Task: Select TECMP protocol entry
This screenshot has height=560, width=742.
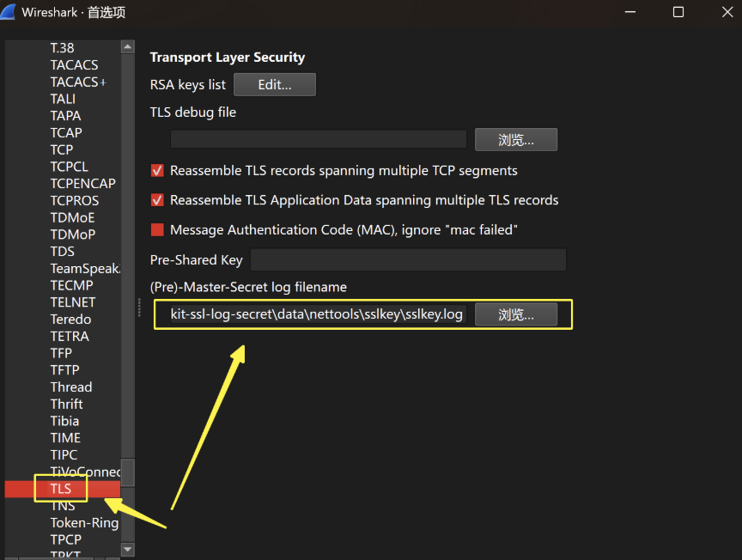Action: click(x=72, y=285)
